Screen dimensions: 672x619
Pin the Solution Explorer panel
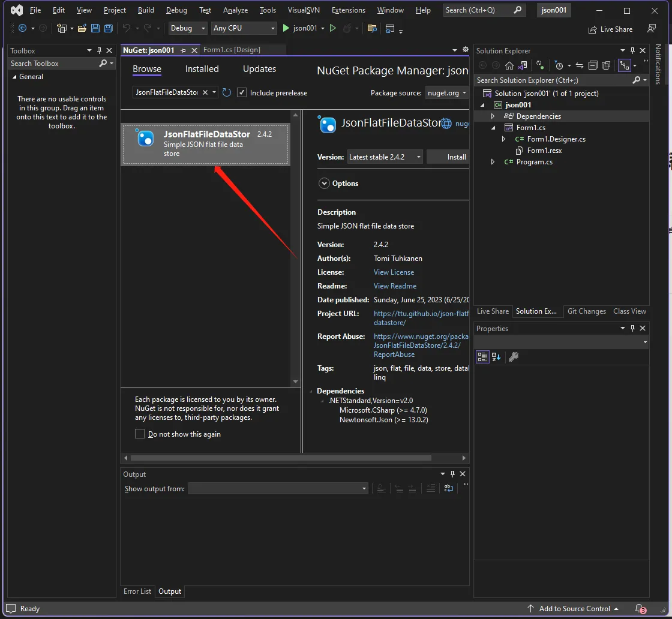tap(632, 50)
